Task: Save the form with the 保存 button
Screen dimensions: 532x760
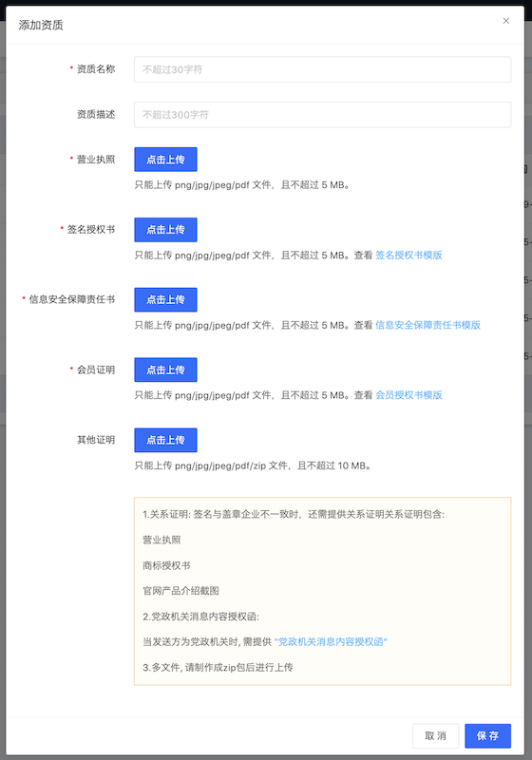Action: coord(488,735)
